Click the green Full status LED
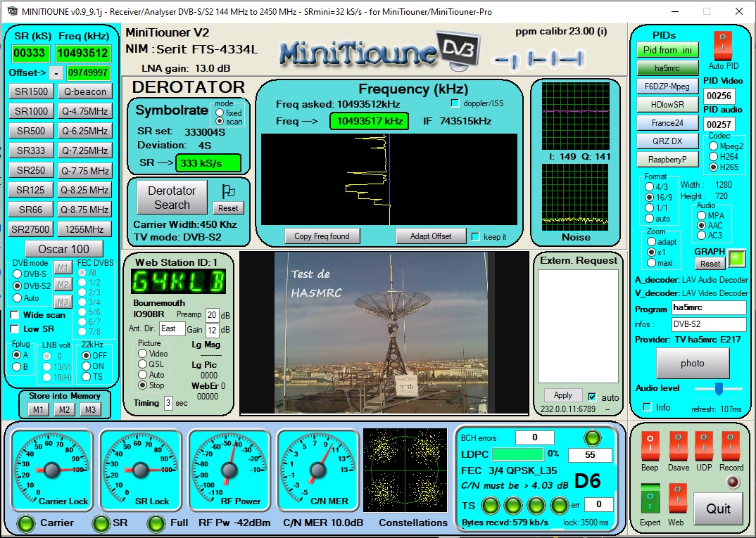This screenshot has width=756, height=538. (x=156, y=523)
